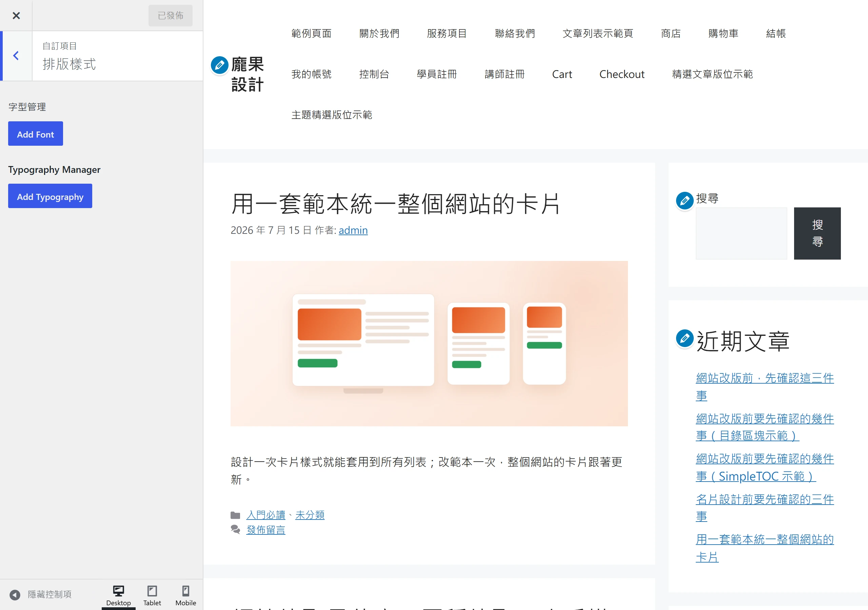Open the 結帳 menu item
868x610 pixels.
(x=776, y=34)
